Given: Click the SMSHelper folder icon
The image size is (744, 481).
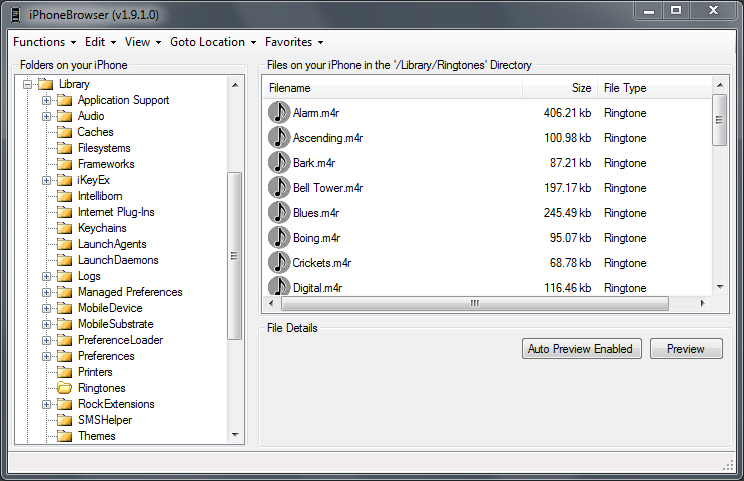Looking at the screenshot, I should tap(65, 420).
